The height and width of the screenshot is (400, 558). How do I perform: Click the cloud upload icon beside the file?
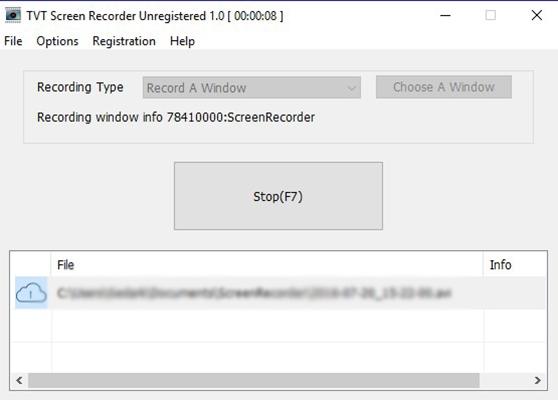(x=31, y=293)
